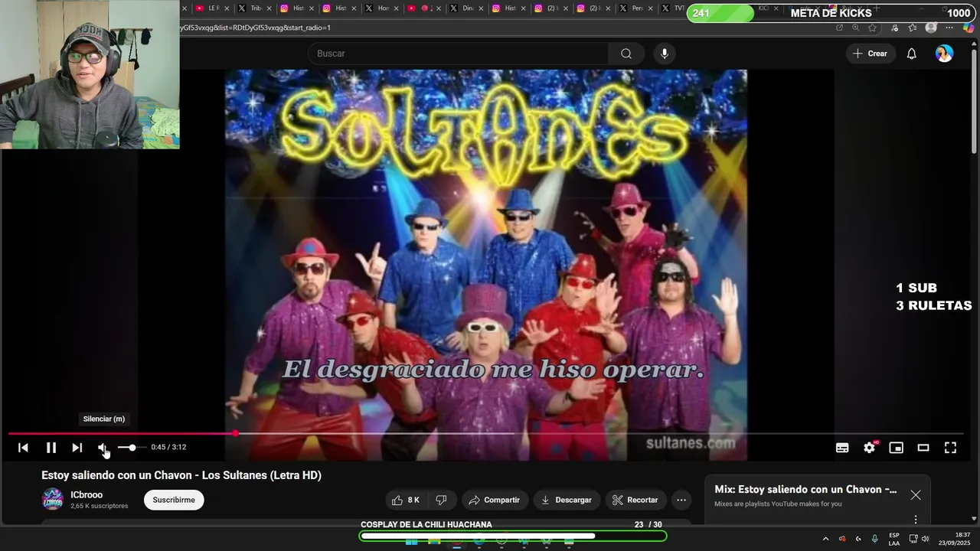Screen dimensions: 980x551
Task: Click the Buscar search field
Action: point(458,54)
